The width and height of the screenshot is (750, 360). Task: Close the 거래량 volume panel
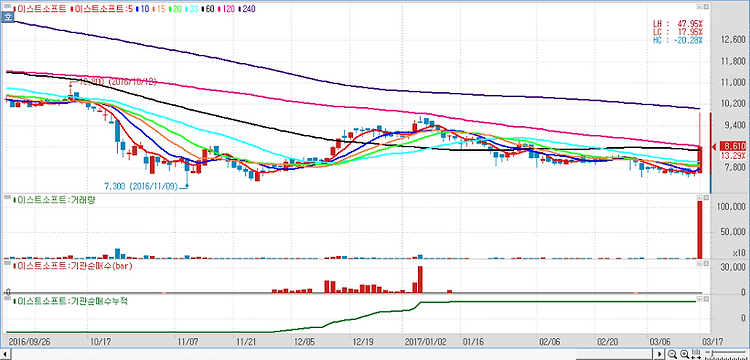706,197
